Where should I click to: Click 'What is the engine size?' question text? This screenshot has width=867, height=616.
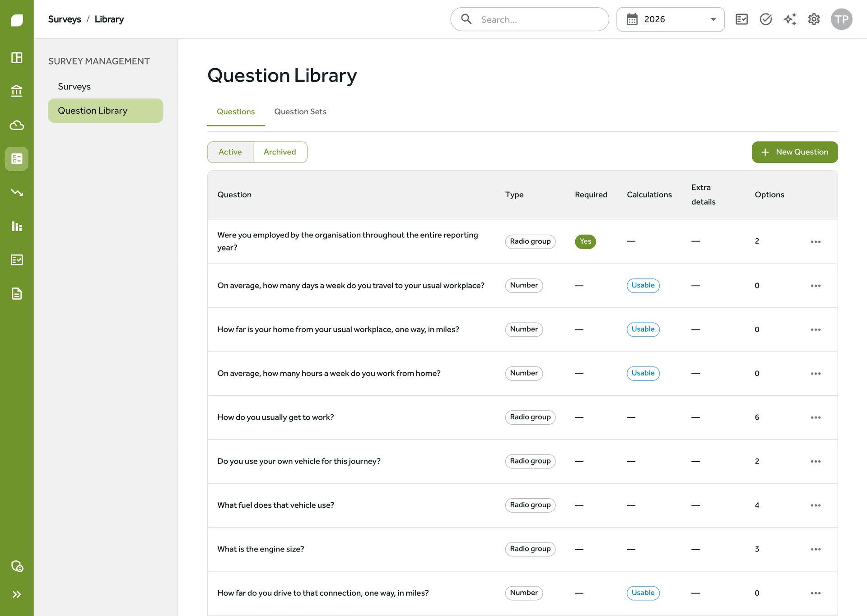pyautogui.click(x=261, y=549)
